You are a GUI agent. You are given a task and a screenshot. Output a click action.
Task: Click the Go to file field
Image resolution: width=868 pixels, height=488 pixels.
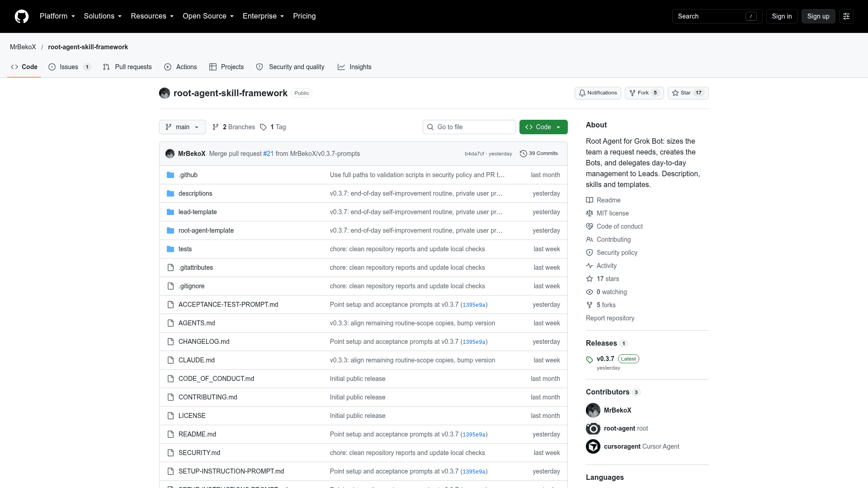pyautogui.click(x=469, y=127)
